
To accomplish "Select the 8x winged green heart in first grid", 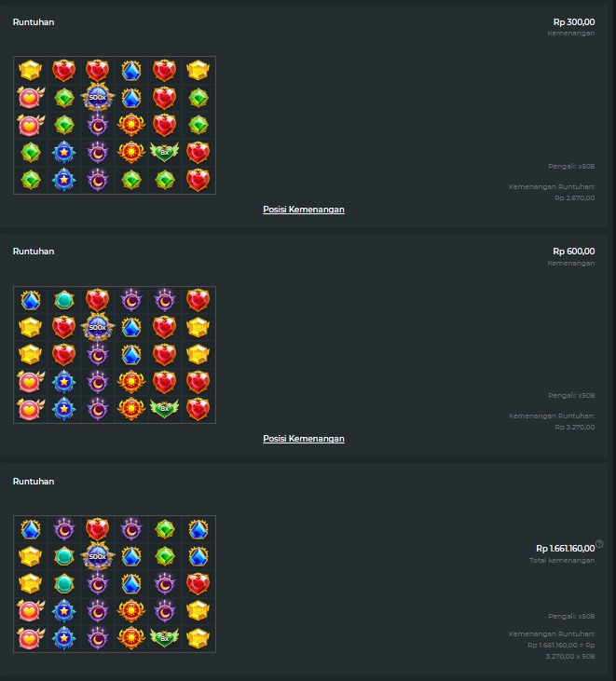I will click(164, 152).
